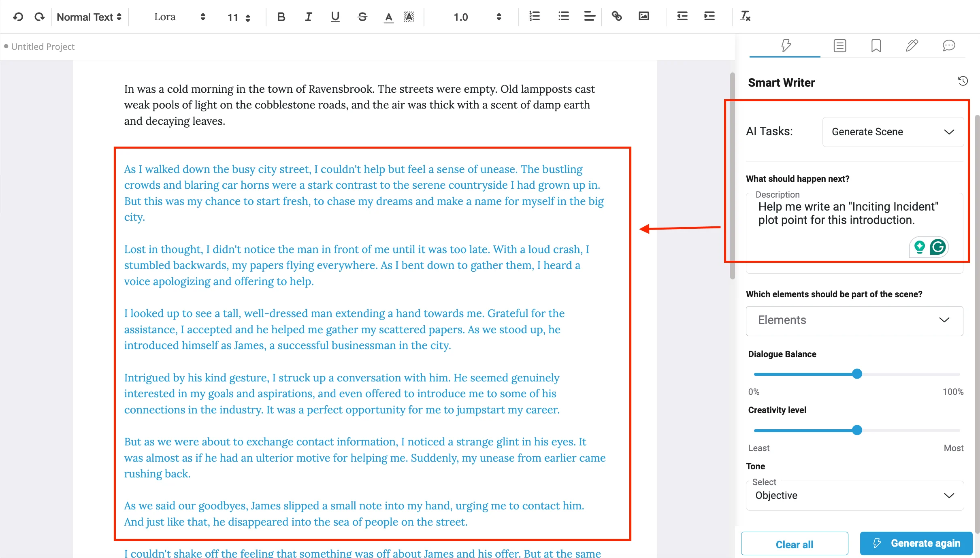This screenshot has width=980, height=558.
Task: Toggle strikethrough formatting
Action: 362,17
